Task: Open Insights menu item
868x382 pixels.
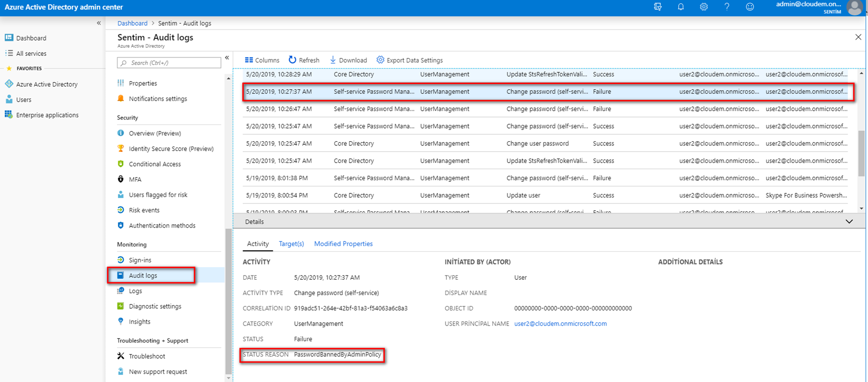Action: 139,321
